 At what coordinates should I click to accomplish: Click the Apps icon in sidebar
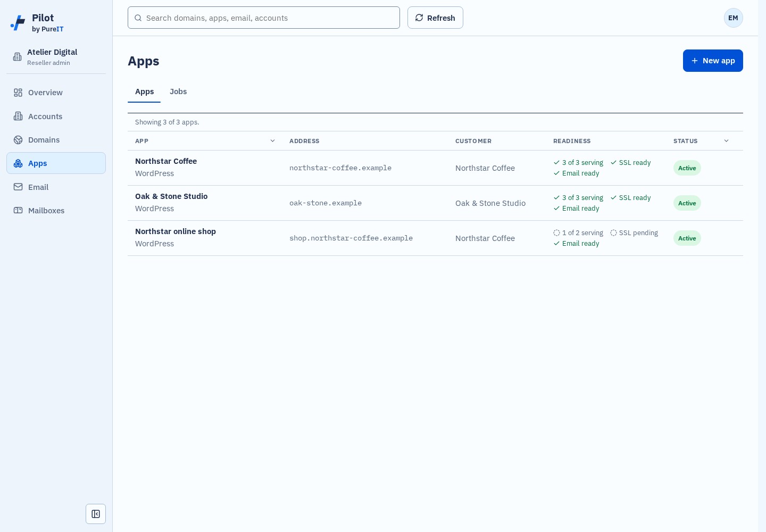pos(18,163)
